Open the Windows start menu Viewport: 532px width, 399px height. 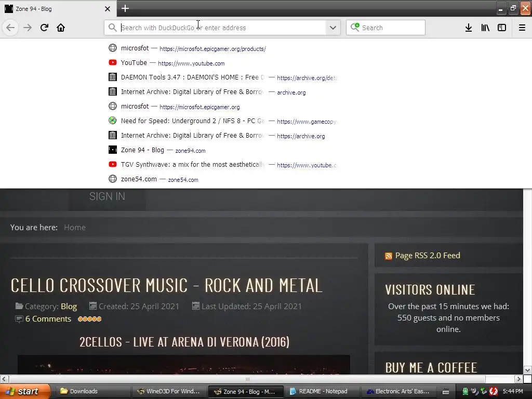pos(24,392)
